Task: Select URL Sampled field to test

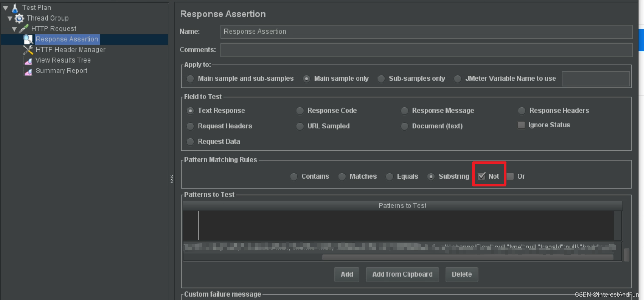Action: (x=300, y=126)
